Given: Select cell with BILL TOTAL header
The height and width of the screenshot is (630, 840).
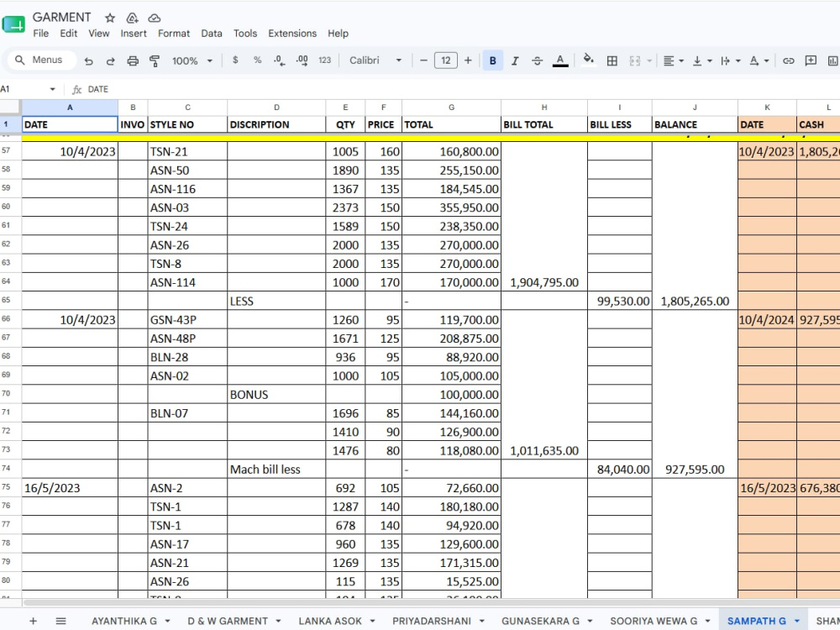Looking at the screenshot, I should point(543,124).
